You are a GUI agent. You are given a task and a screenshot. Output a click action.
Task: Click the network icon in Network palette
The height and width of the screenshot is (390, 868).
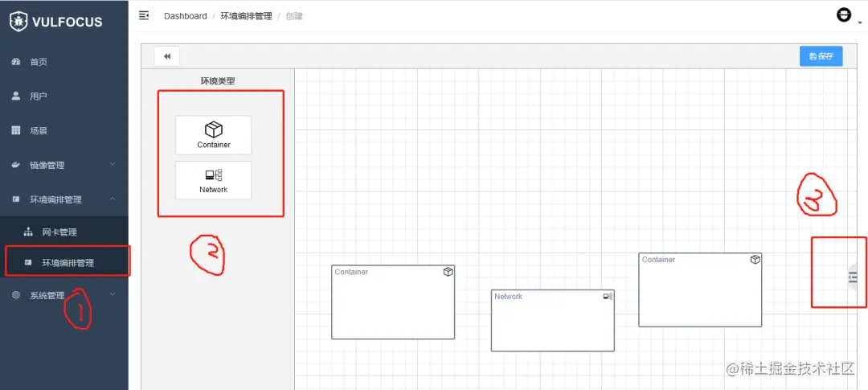pos(214,175)
